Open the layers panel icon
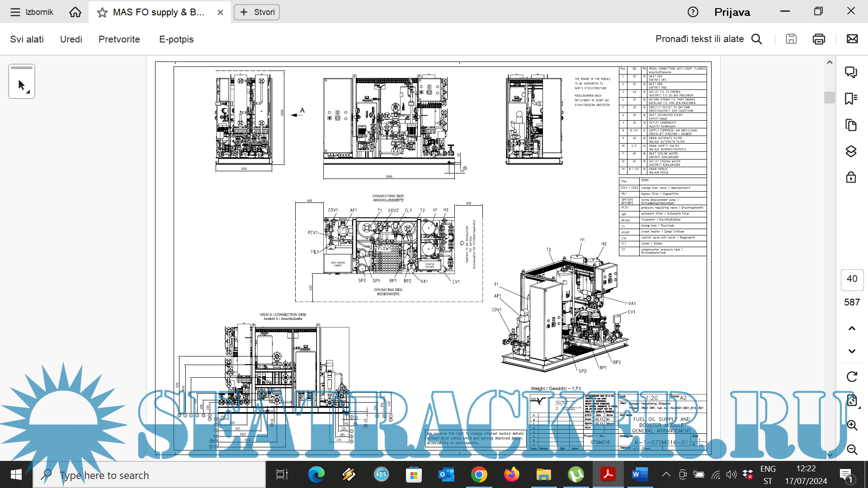Image resolution: width=868 pixels, height=488 pixels. (851, 151)
